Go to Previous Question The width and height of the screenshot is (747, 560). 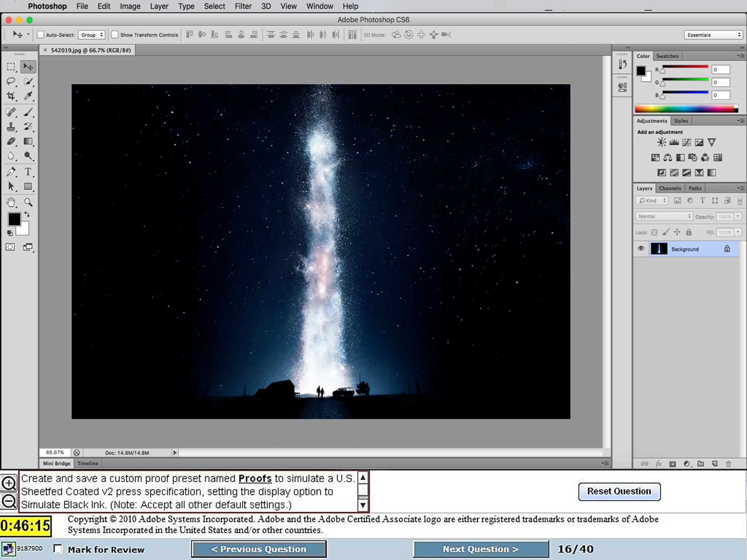pyautogui.click(x=259, y=549)
